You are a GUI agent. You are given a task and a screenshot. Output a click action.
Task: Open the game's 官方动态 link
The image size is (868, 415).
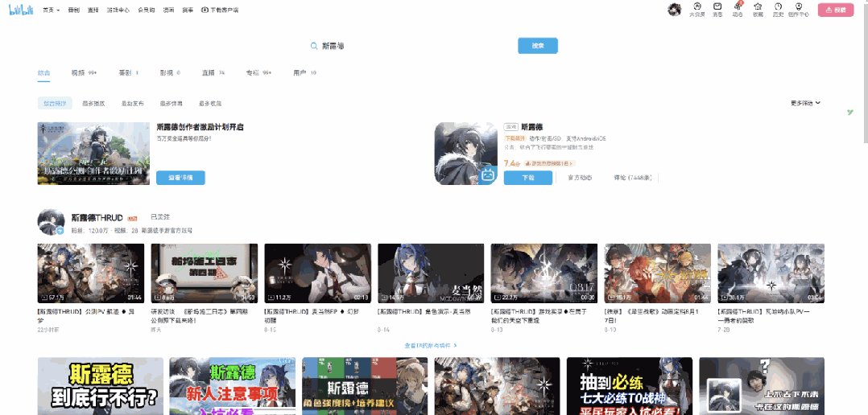(580, 178)
